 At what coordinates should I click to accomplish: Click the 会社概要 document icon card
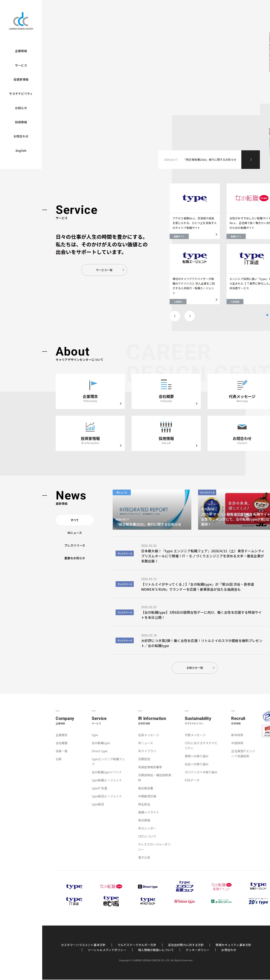[166, 391]
